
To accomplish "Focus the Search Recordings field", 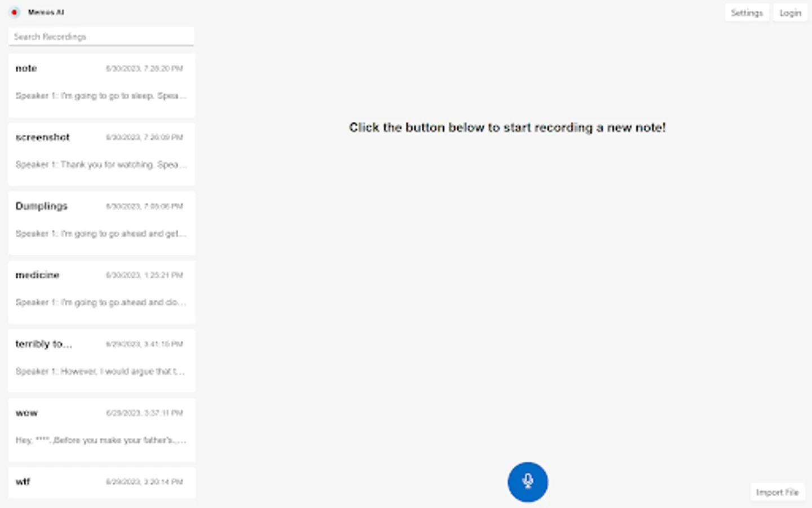I will tap(101, 37).
